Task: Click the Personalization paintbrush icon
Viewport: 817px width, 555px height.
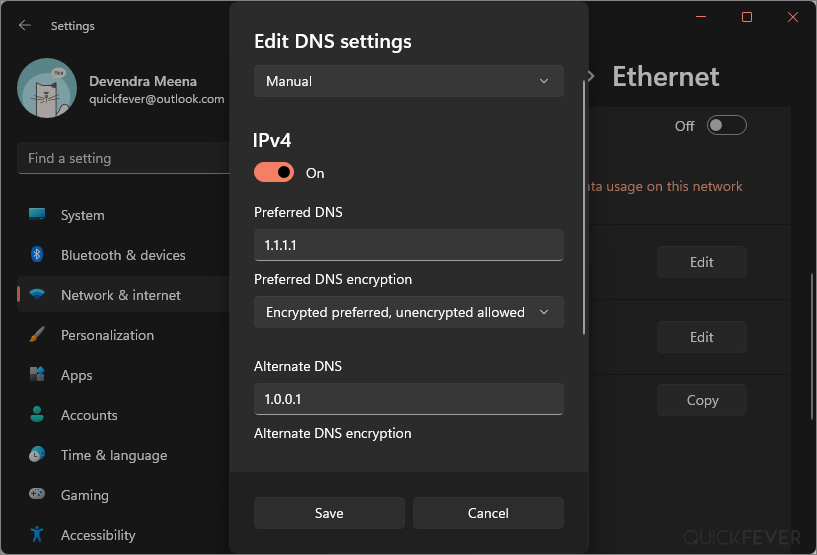Action: 37,335
